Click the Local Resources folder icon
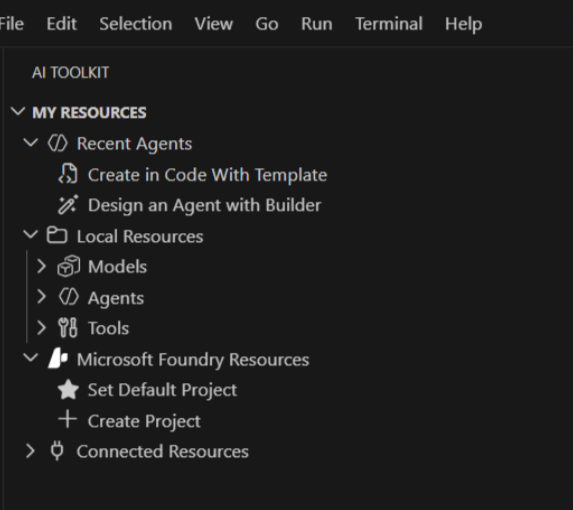This screenshot has width=573, height=510. coord(57,235)
